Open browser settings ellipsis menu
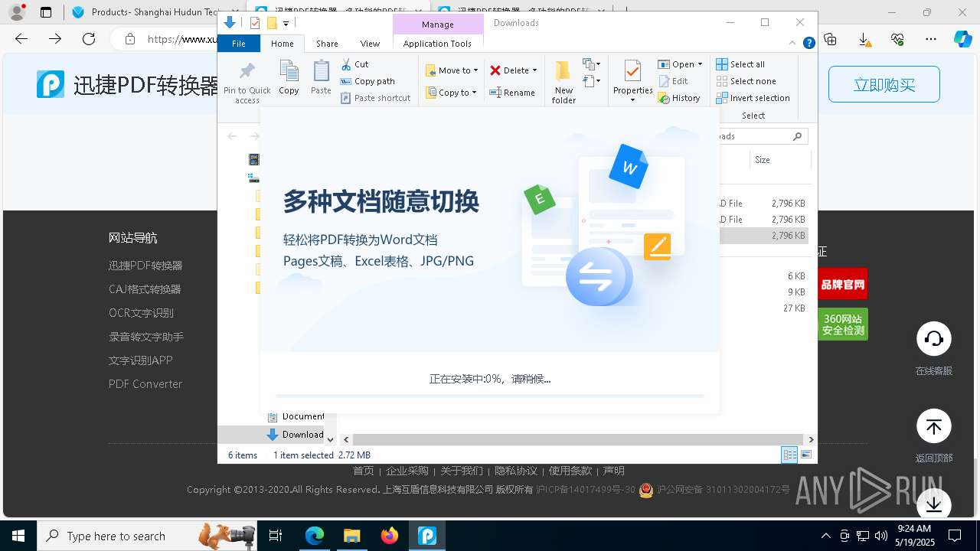The height and width of the screenshot is (551, 980). (931, 39)
